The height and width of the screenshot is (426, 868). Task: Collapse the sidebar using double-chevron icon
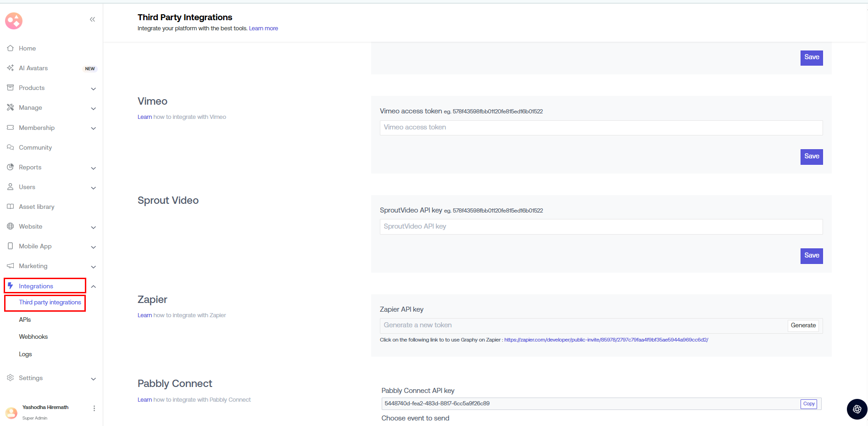point(92,19)
